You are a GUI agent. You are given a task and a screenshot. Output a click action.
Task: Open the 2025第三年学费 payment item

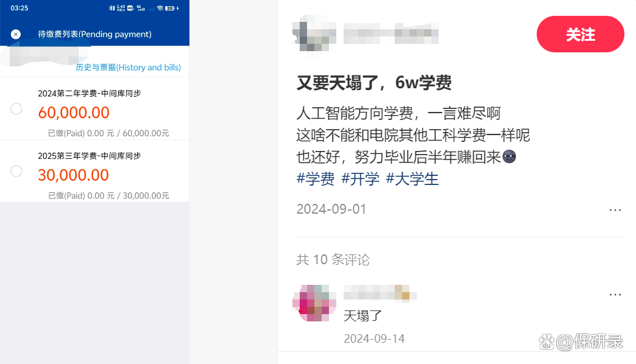94,171
